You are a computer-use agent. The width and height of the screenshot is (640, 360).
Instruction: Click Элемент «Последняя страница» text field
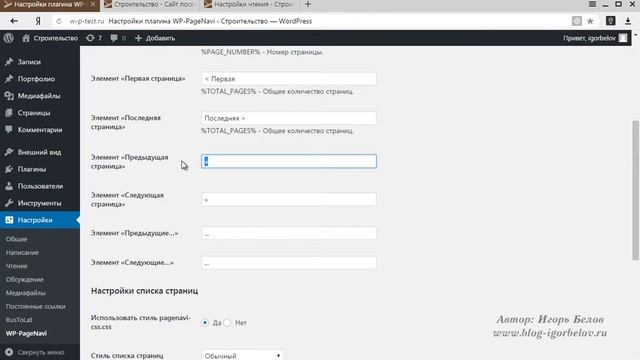(x=289, y=118)
